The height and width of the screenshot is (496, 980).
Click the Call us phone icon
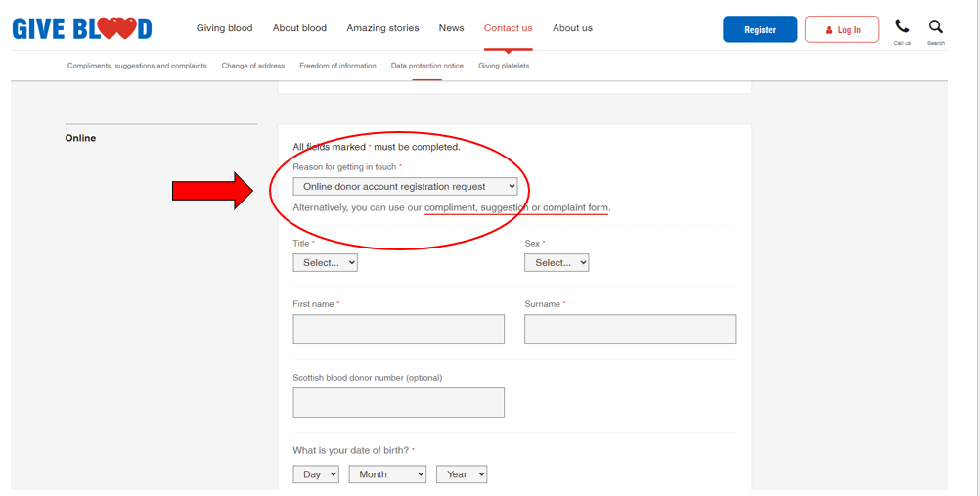pos(902,28)
